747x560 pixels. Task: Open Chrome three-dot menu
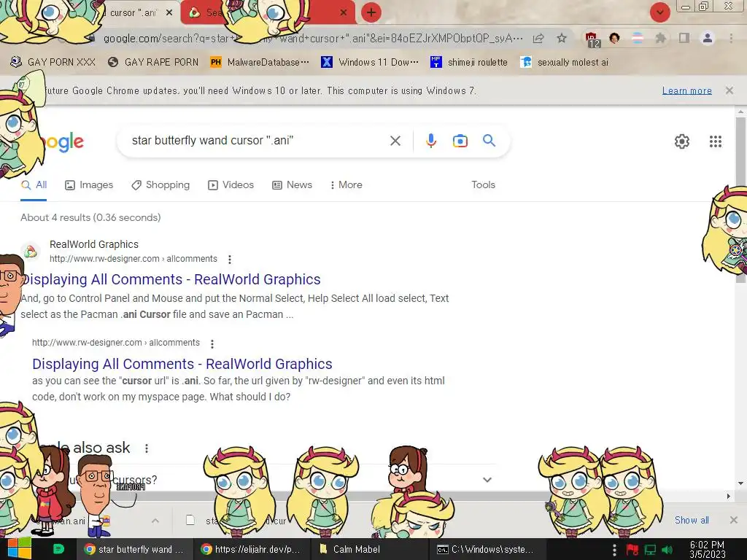[731, 38]
